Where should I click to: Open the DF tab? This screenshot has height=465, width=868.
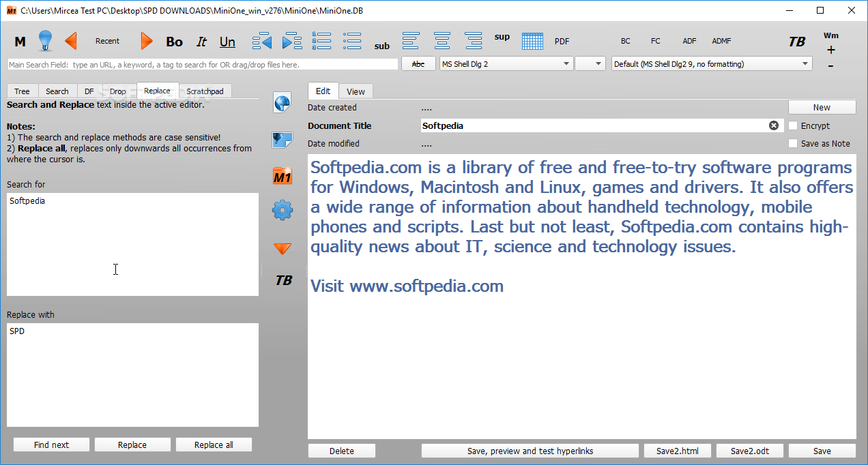pyautogui.click(x=89, y=91)
